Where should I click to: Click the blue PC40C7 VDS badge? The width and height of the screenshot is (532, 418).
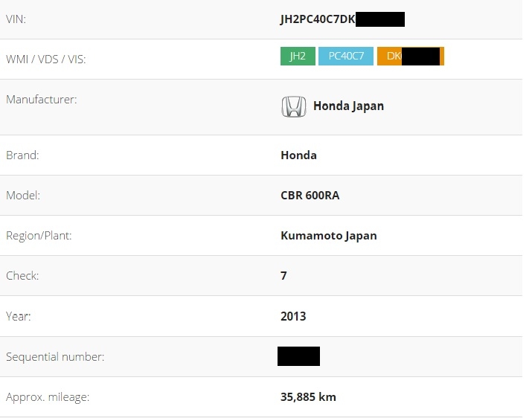(346, 56)
